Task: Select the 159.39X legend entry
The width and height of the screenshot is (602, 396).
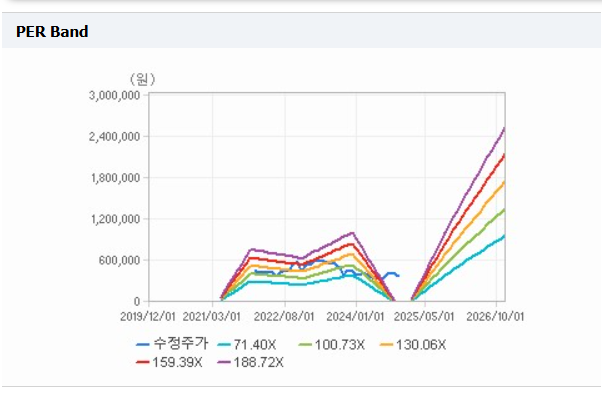Action: (169, 362)
